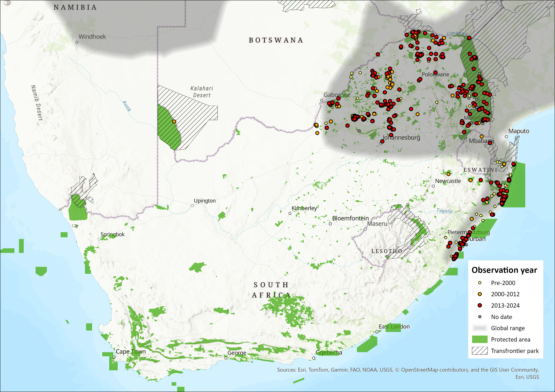Click the Windhoek city marker circle

click(77, 42)
